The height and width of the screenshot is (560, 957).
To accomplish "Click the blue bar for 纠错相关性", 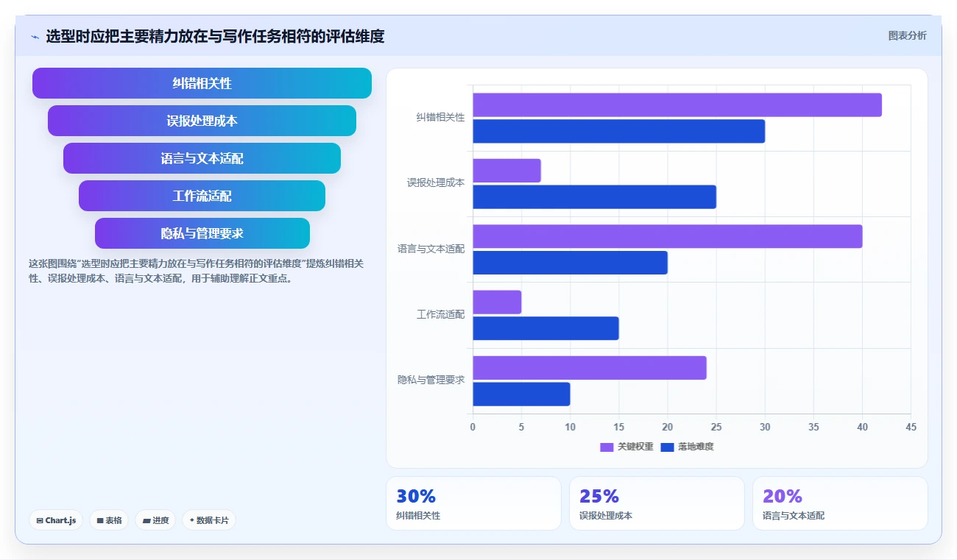I will click(x=618, y=131).
